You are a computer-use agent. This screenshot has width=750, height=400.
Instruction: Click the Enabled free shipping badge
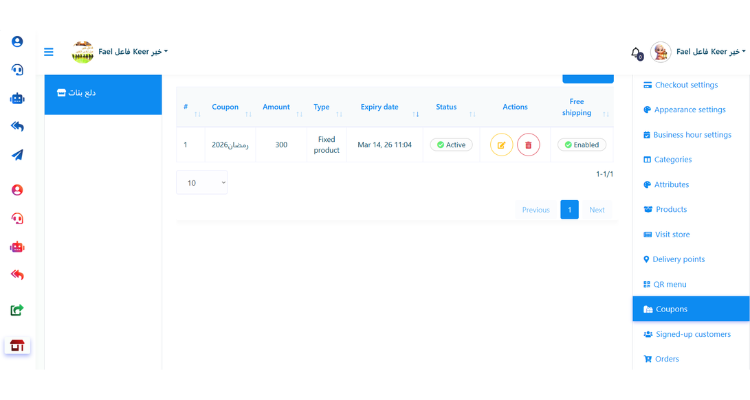[x=581, y=145]
